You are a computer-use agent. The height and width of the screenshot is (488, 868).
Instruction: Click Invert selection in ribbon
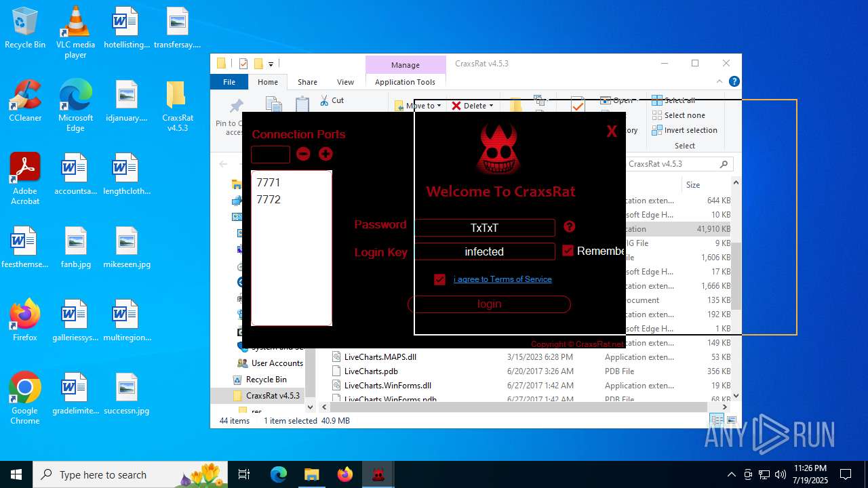tap(685, 130)
